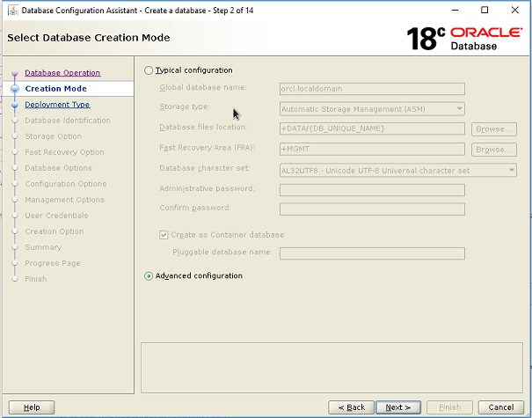This screenshot has width=532, height=418.
Task: Click the Global database name field
Action: click(x=372, y=89)
